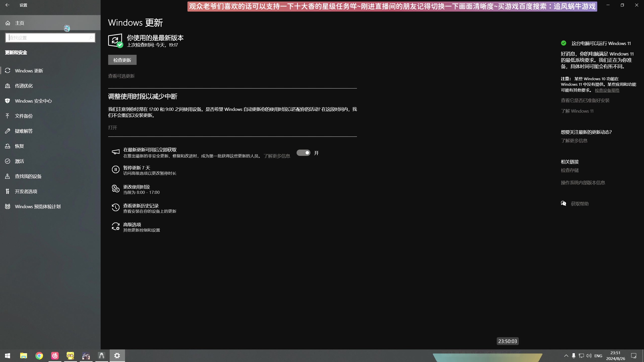644x362 pixels.
Task: Open 传递优化 in the sidebar
Action: [50, 86]
